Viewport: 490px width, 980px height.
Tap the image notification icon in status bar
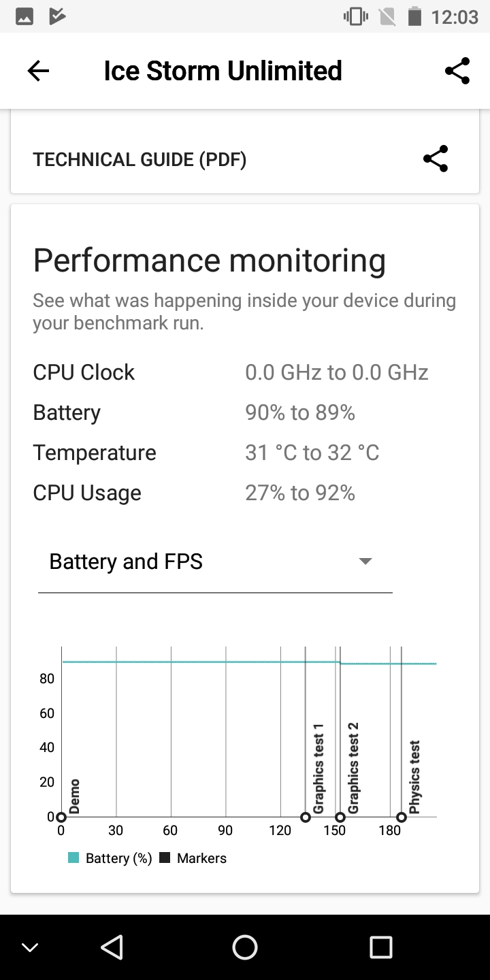tap(24, 17)
